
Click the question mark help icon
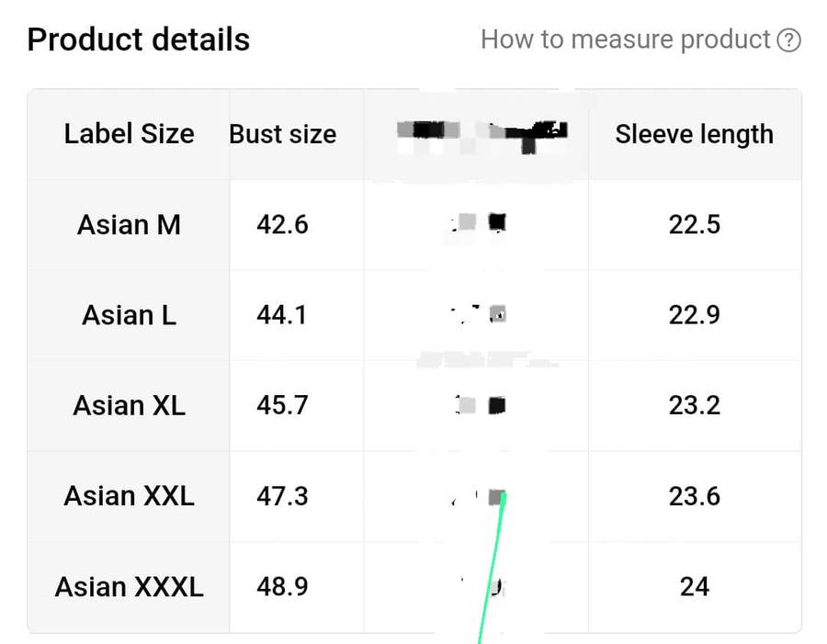[x=788, y=40]
